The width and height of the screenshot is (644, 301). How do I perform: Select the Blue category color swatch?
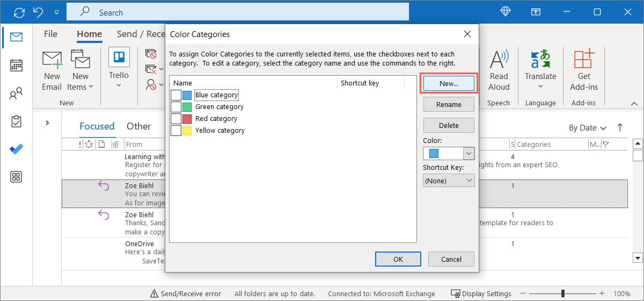pos(187,95)
